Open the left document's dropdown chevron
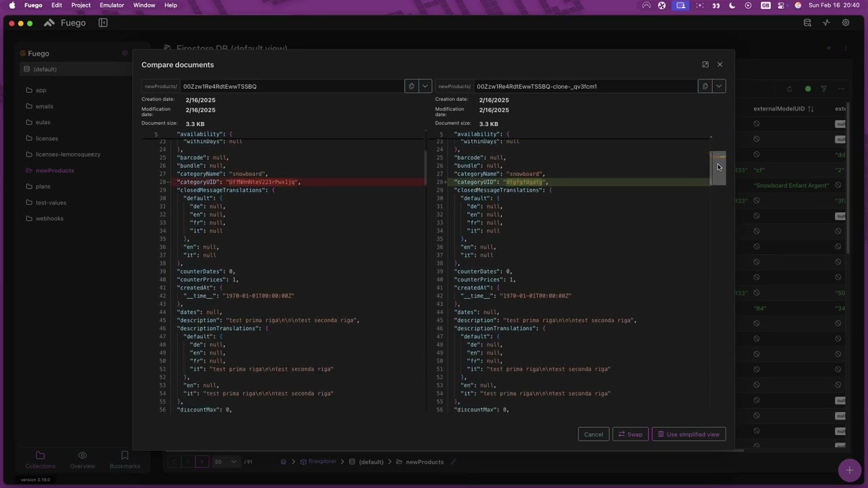This screenshot has height=488, width=868. click(425, 86)
